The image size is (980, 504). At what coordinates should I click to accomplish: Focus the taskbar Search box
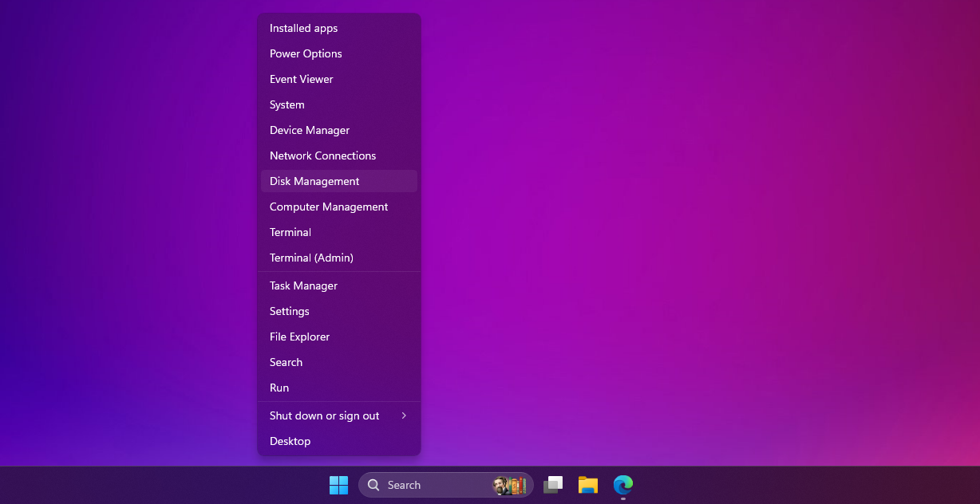coord(446,485)
